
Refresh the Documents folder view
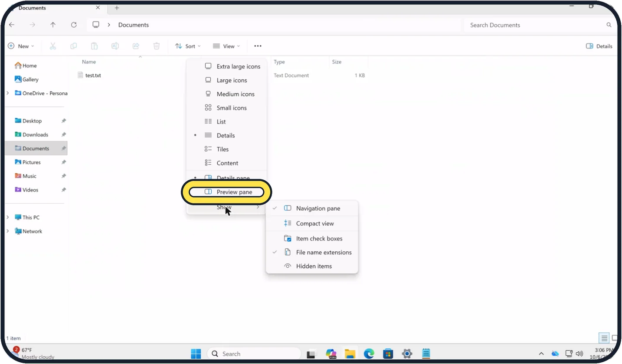coord(74,25)
